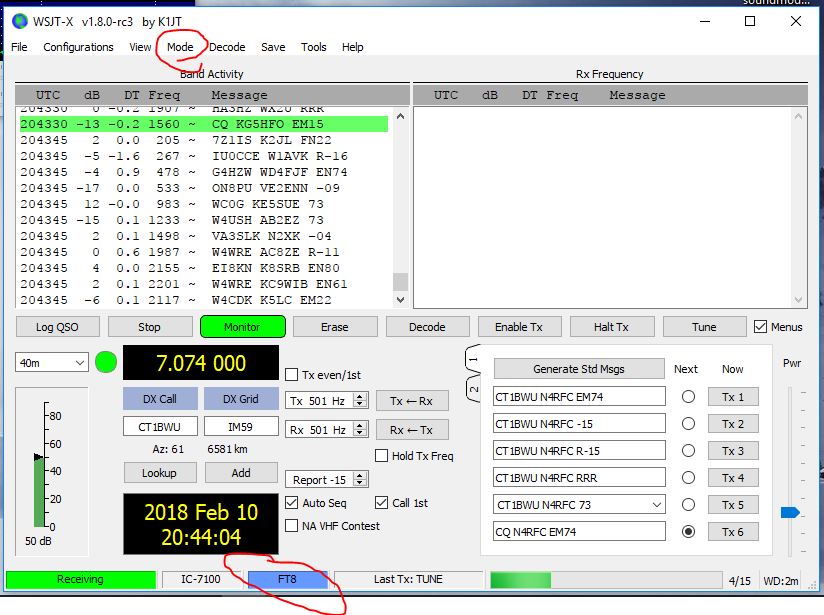Click the FT8 mode status indicator
Screen dimensions: 824x615
pyautogui.click(x=287, y=579)
